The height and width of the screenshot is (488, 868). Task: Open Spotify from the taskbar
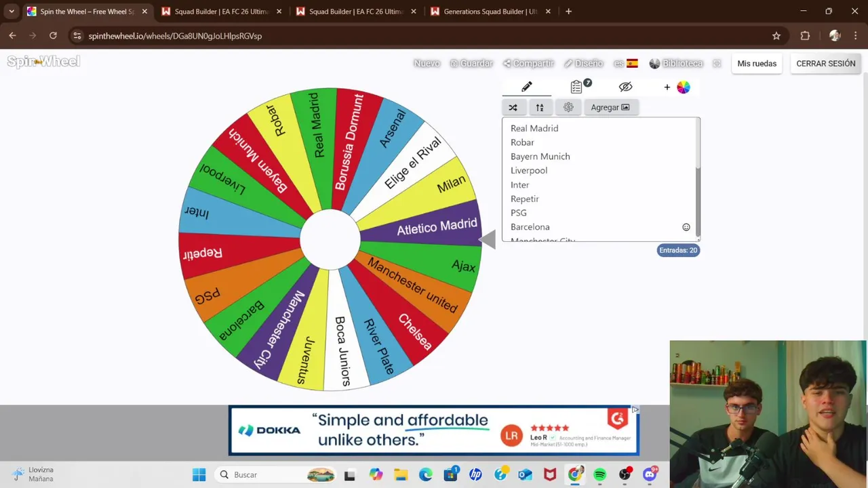599,475
